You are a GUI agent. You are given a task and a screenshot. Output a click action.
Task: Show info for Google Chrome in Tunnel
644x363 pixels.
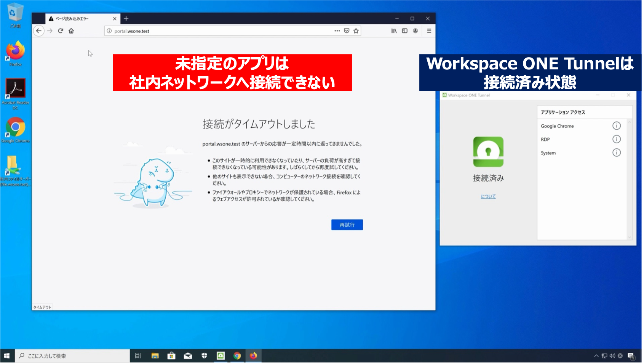[x=617, y=126]
